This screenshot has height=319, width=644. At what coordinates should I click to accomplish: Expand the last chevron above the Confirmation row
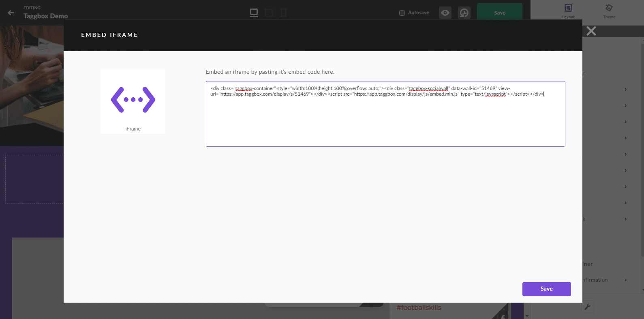[x=626, y=219]
